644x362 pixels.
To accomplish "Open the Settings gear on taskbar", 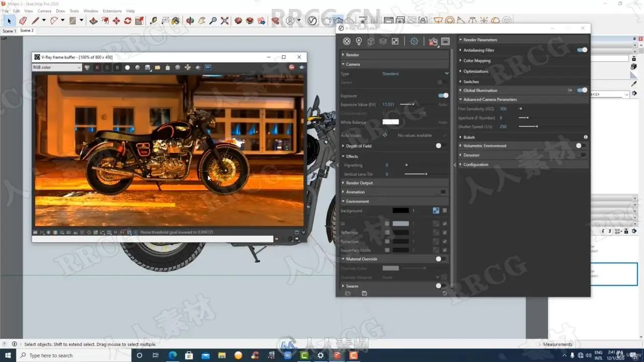I will click(320, 355).
